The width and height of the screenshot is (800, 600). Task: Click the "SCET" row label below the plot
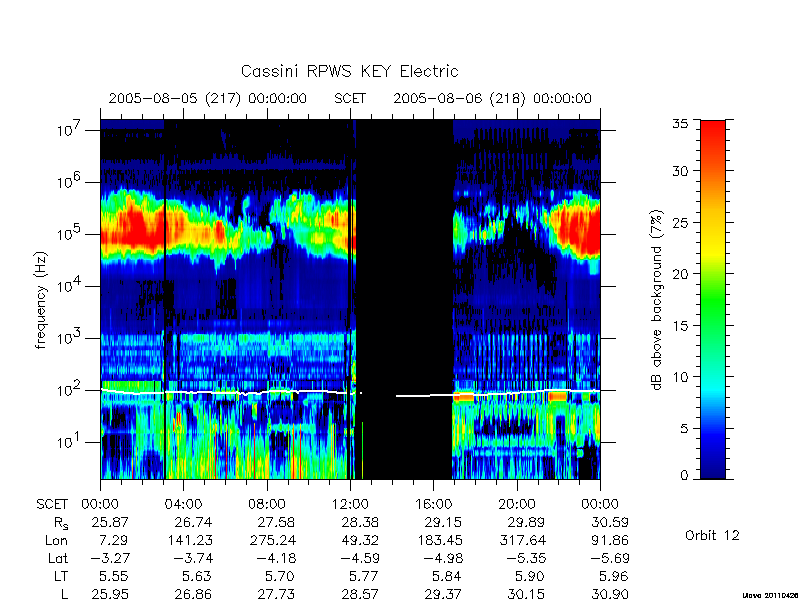pyautogui.click(x=52, y=504)
